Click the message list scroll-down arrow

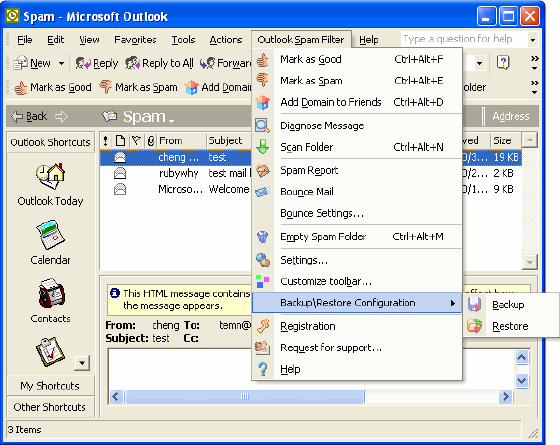pos(530,262)
